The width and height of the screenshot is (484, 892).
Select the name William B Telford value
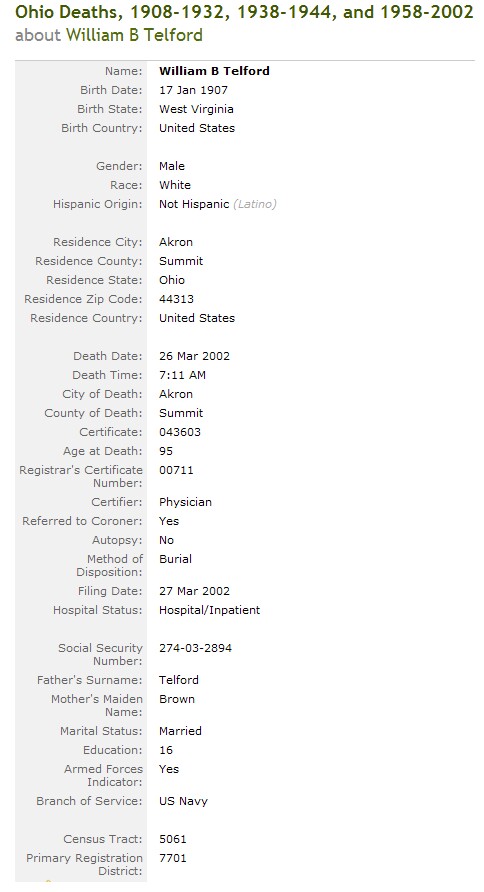[x=214, y=71]
